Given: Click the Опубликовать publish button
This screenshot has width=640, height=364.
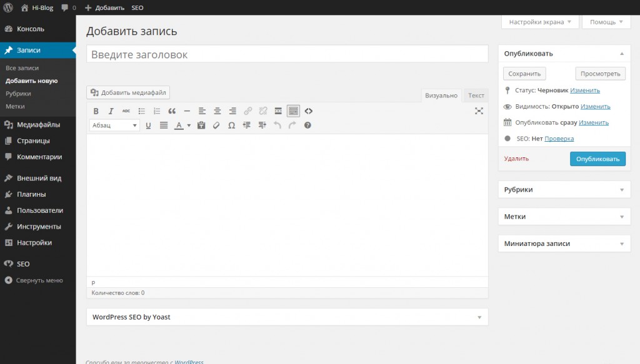Looking at the screenshot, I should tap(597, 159).
